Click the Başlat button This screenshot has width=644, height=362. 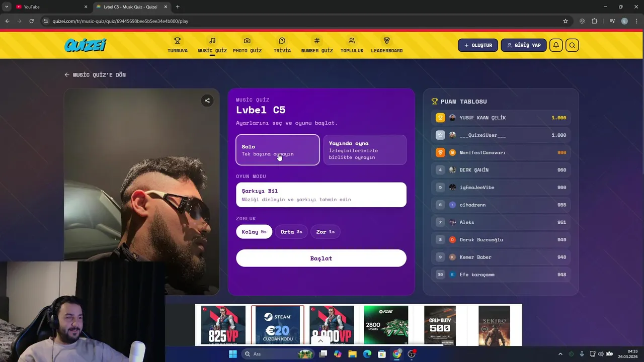(x=321, y=258)
